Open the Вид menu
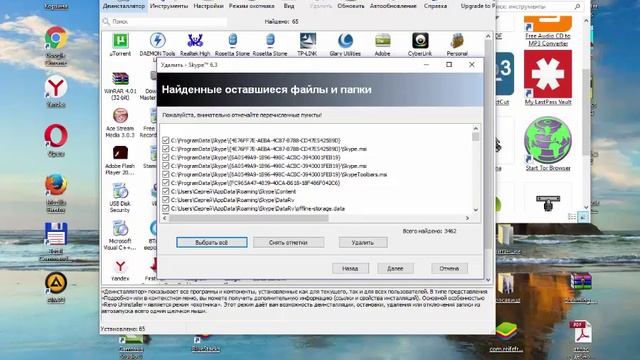This screenshot has height=360, width=640. (289, 6)
